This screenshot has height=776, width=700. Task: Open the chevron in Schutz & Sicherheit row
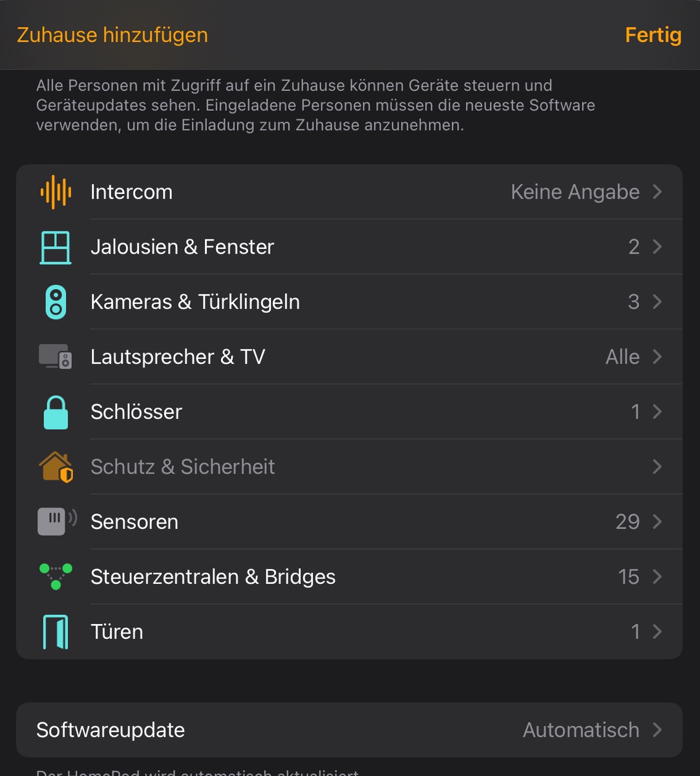[x=657, y=467]
